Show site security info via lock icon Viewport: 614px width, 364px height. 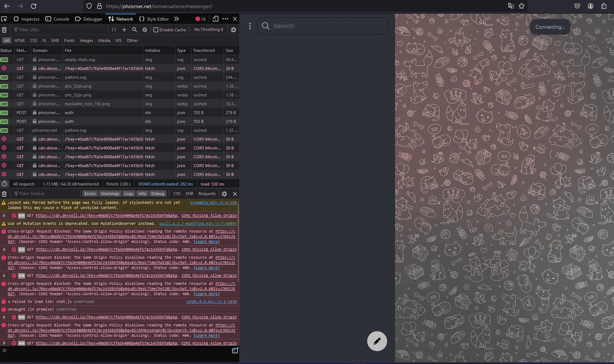pos(99,6)
